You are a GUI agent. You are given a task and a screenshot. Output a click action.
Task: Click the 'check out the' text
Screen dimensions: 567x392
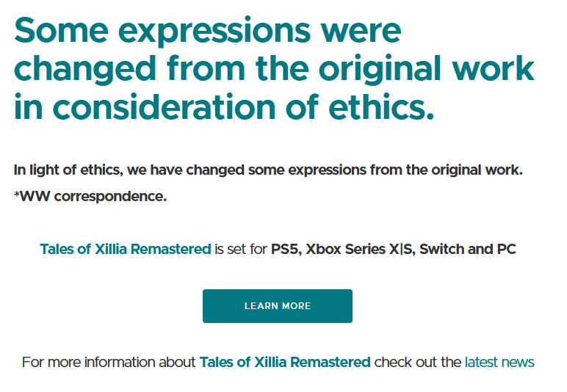pos(417,362)
